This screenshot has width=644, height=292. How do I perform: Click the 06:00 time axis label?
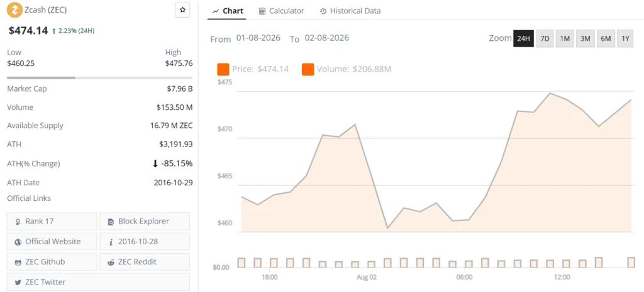pyautogui.click(x=464, y=277)
